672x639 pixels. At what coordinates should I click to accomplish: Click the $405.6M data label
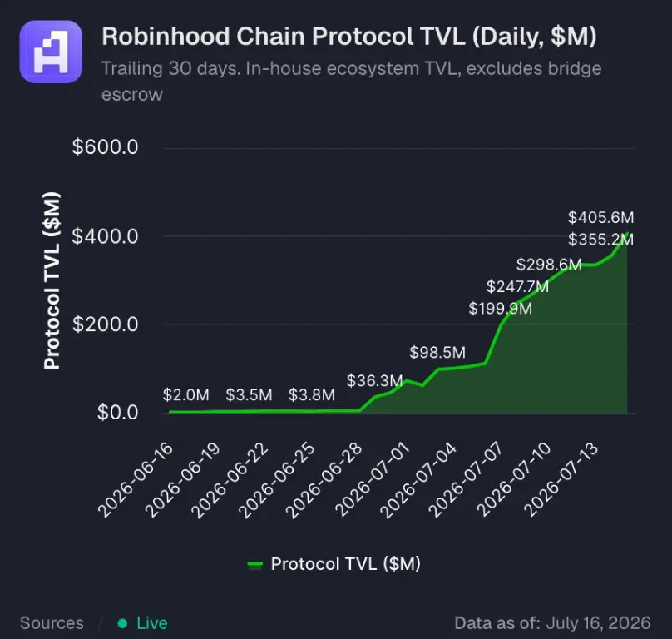pyautogui.click(x=600, y=217)
